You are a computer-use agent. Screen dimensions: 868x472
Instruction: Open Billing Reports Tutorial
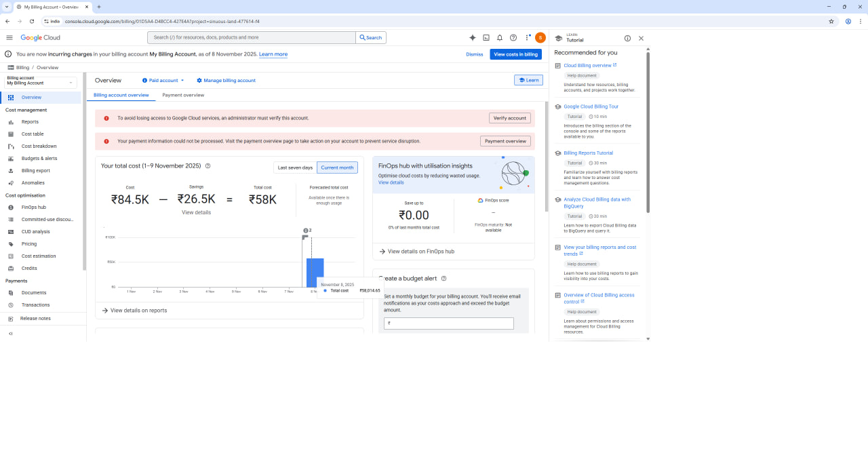pyautogui.click(x=589, y=153)
